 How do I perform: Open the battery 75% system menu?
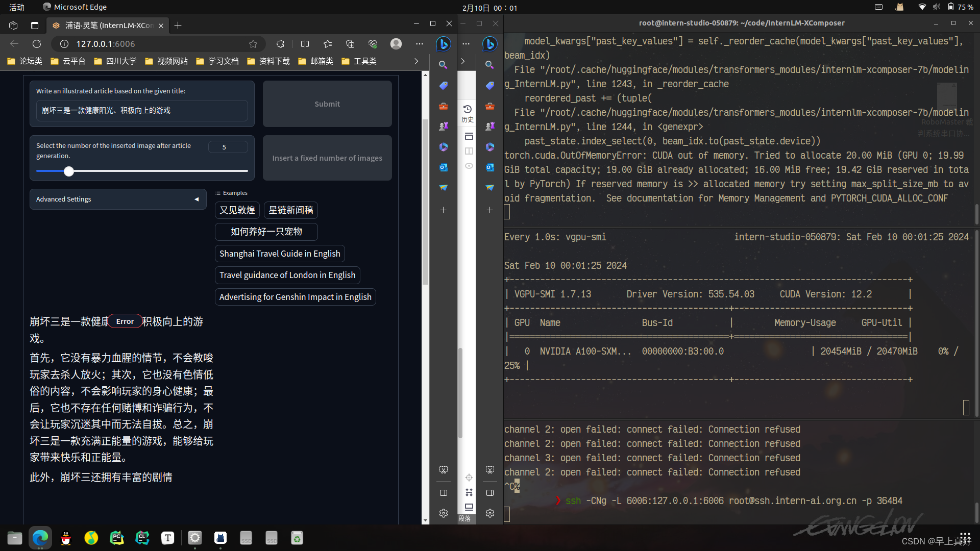tap(961, 7)
